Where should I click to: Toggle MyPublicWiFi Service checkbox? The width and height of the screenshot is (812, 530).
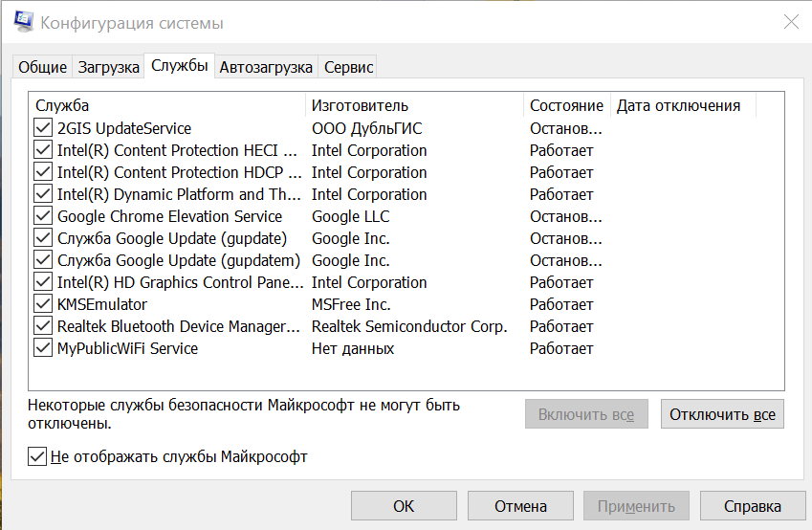coord(43,348)
